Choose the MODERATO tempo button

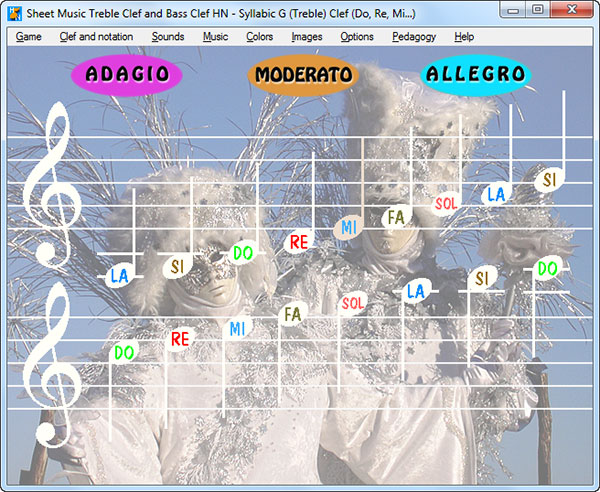pos(303,75)
